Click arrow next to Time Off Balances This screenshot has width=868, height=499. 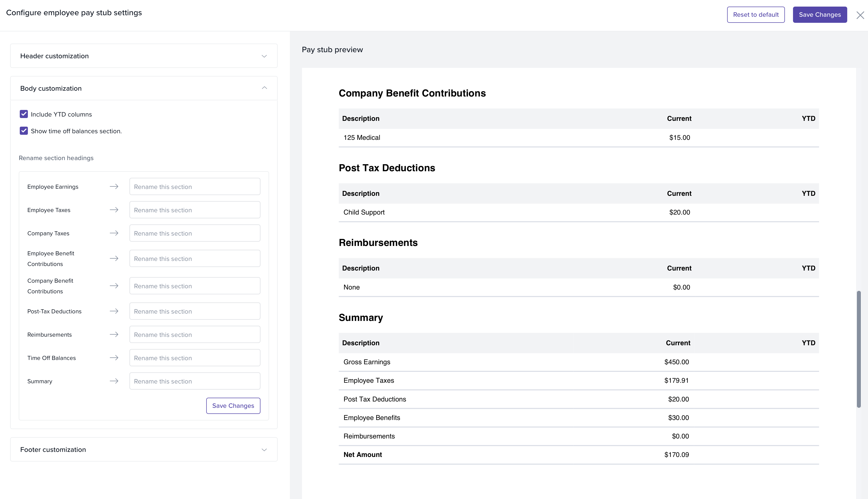(x=114, y=358)
